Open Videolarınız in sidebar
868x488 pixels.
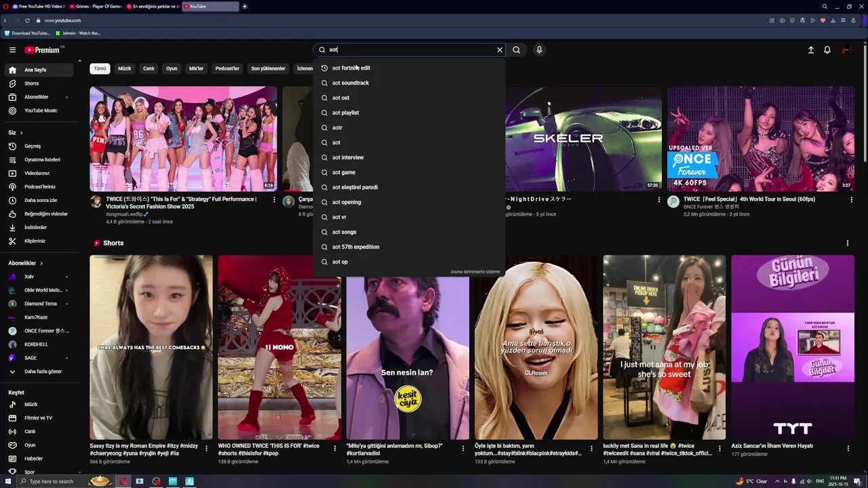pos(40,173)
